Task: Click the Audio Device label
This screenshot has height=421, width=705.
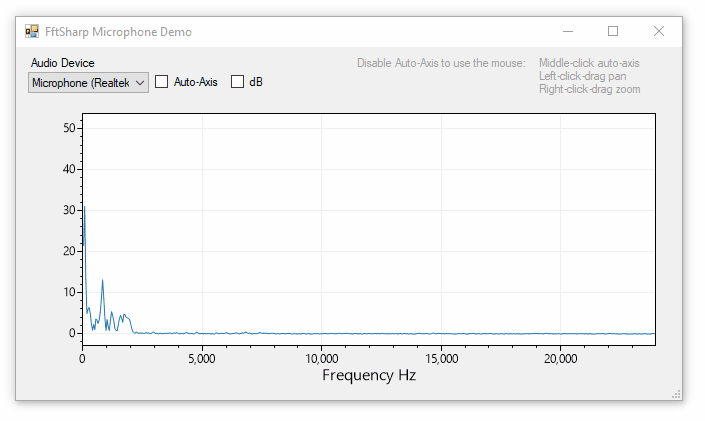Action: (x=62, y=63)
